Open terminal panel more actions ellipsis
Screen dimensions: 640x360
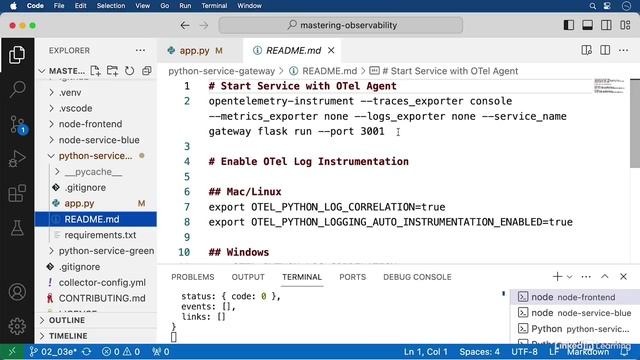point(586,277)
